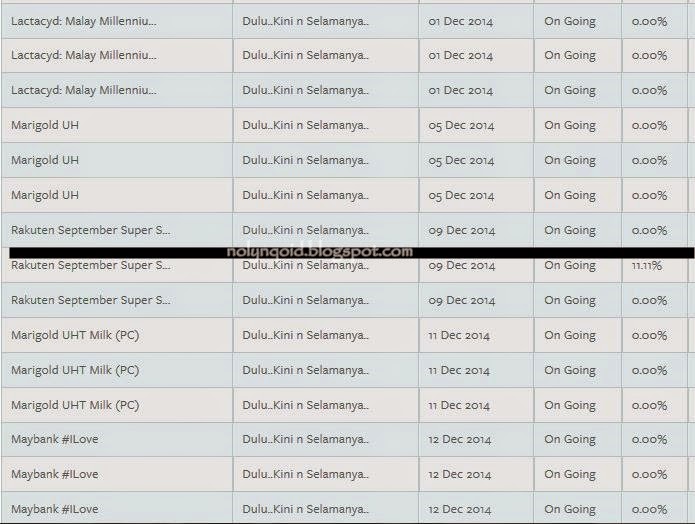Choose the first Marigold UHT Milk (PC) entry
The width and height of the screenshot is (695, 524).
coord(75,335)
